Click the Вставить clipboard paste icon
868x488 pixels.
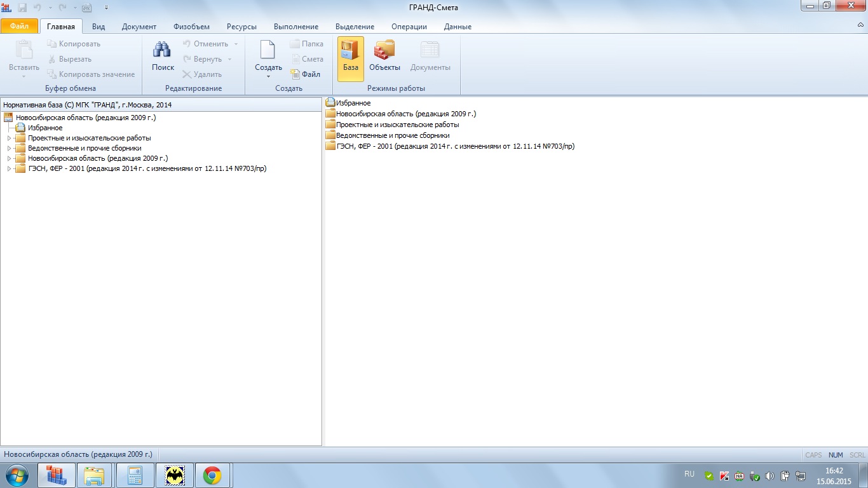point(24,50)
